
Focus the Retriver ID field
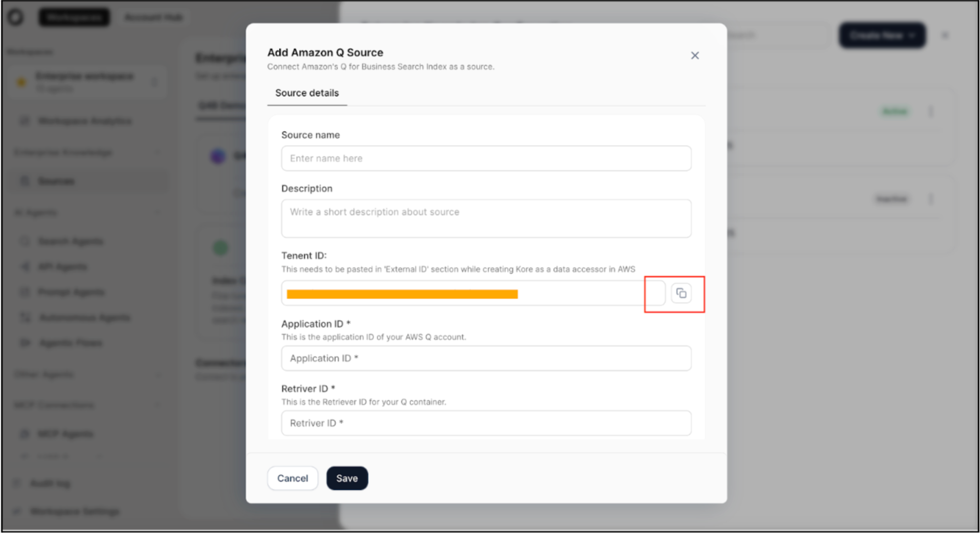point(486,423)
